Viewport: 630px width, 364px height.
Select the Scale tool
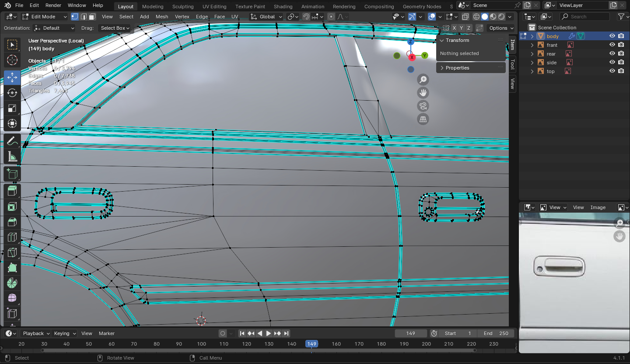tap(12, 108)
